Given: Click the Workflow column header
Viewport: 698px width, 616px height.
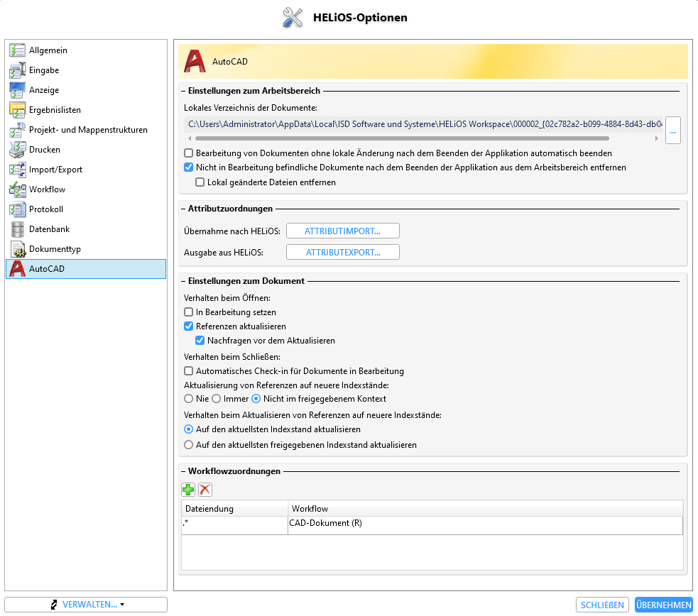Looking at the screenshot, I should (x=485, y=509).
